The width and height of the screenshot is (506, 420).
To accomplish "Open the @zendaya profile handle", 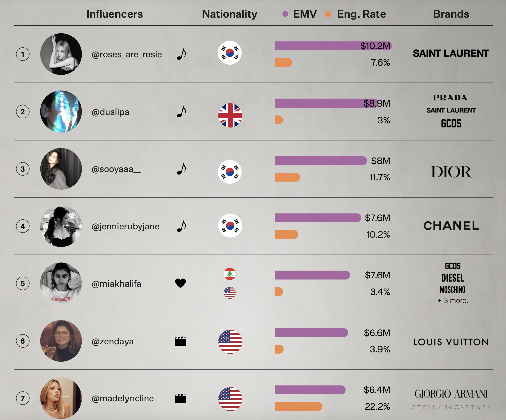I will (x=112, y=341).
